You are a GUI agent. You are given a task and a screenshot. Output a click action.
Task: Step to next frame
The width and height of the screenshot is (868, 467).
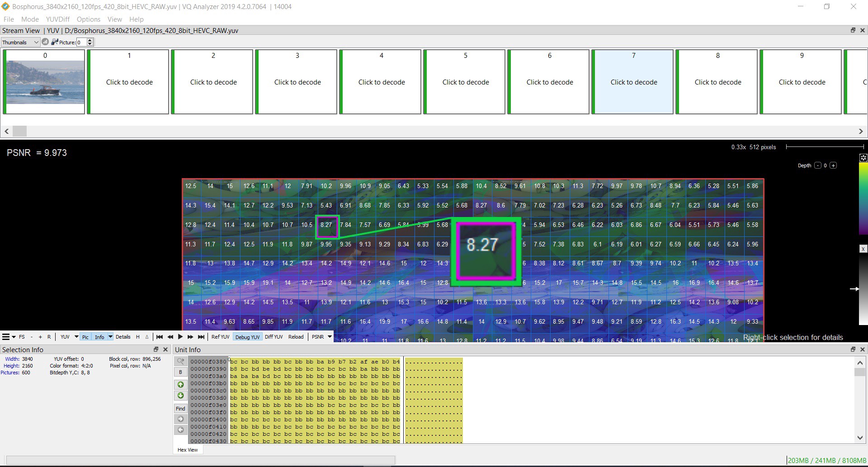[190, 337]
